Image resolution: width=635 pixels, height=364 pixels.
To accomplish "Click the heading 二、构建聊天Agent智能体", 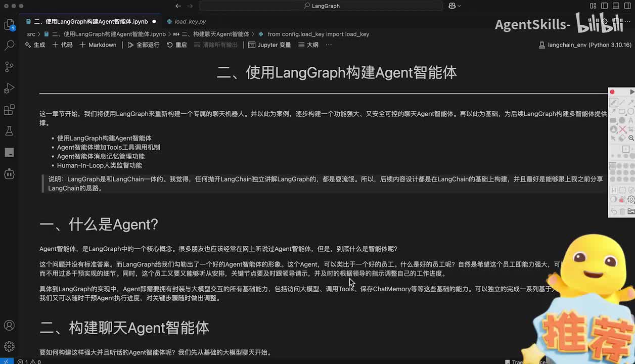I will pyautogui.click(x=124, y=328).
